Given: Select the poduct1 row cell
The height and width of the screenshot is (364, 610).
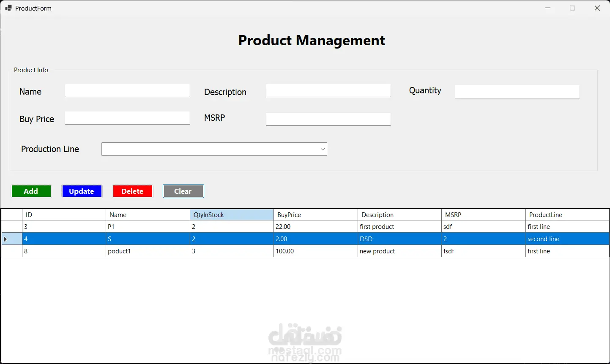Looking at the screenshot, I should pos(148,251).
